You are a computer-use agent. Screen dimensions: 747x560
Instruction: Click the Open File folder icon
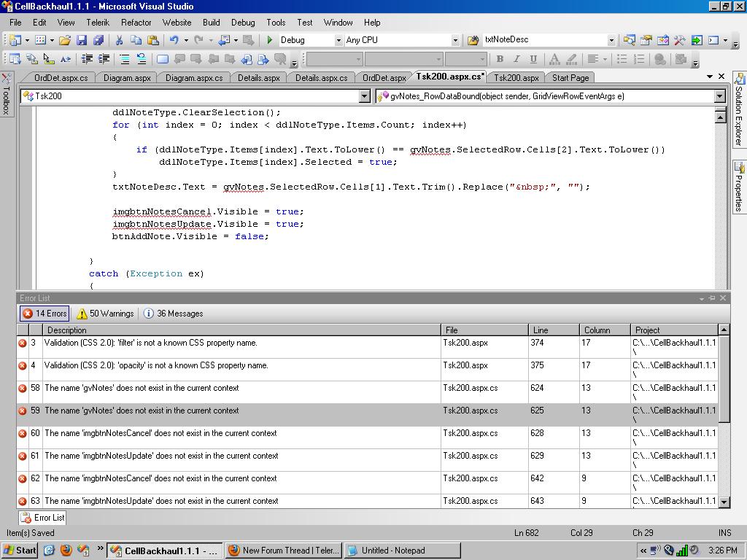coord(65,40)
